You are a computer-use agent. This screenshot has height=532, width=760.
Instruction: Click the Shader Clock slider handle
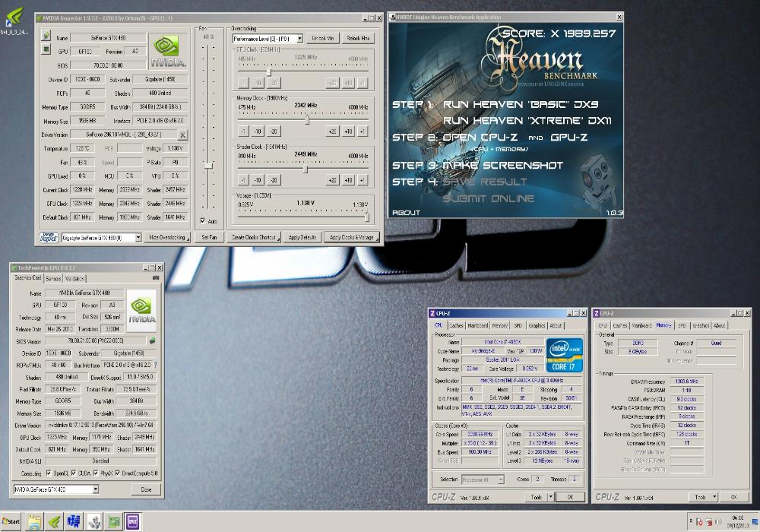tap(306, 169)
